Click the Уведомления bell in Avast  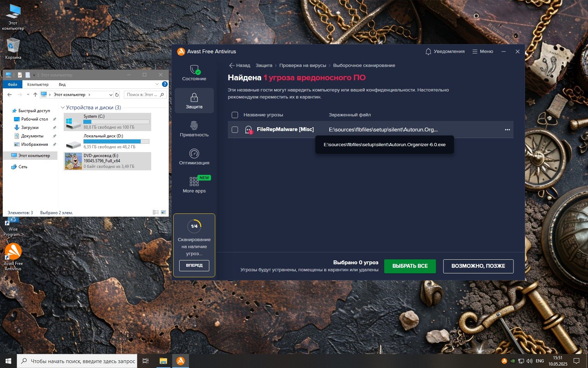tap(445, 52)
